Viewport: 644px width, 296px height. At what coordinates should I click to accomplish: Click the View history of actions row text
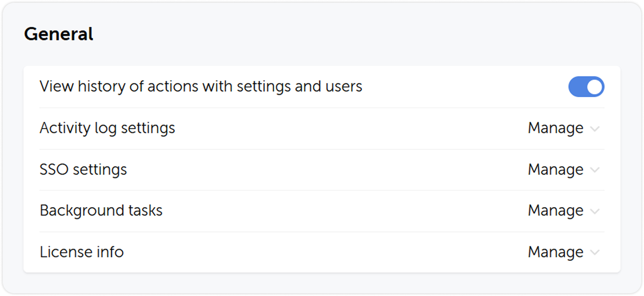201,86
